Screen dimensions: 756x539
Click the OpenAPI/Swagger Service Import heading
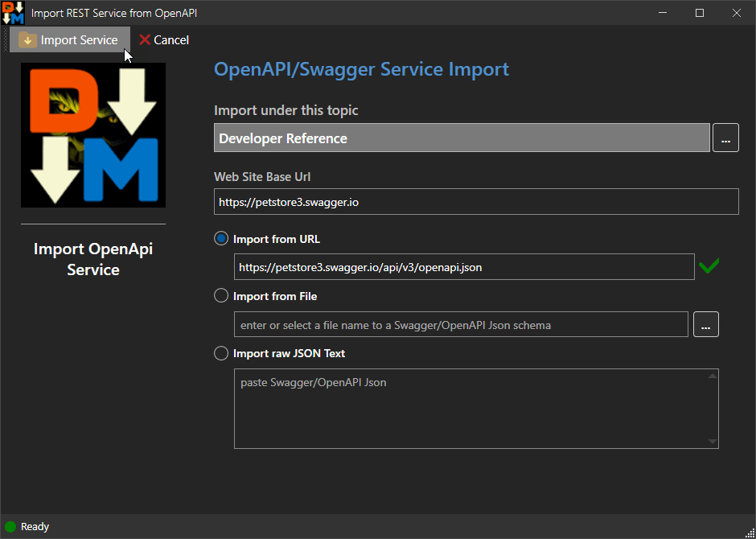click(361, 69)
